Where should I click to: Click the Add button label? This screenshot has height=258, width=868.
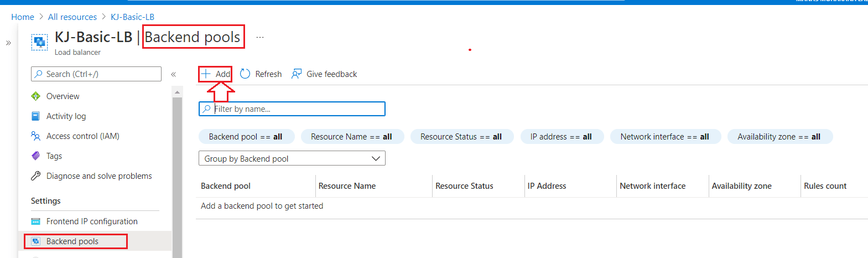click(x=223, y=74)
